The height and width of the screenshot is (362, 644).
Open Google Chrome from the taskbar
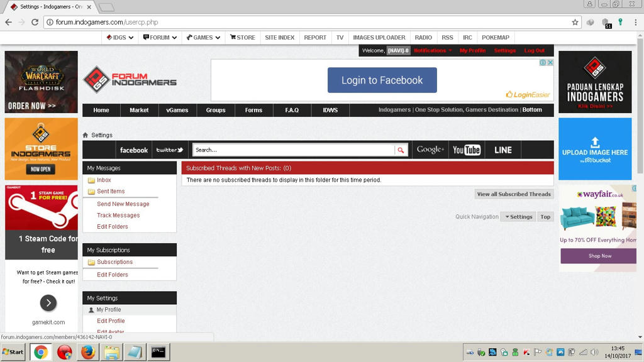coord(40,352)
